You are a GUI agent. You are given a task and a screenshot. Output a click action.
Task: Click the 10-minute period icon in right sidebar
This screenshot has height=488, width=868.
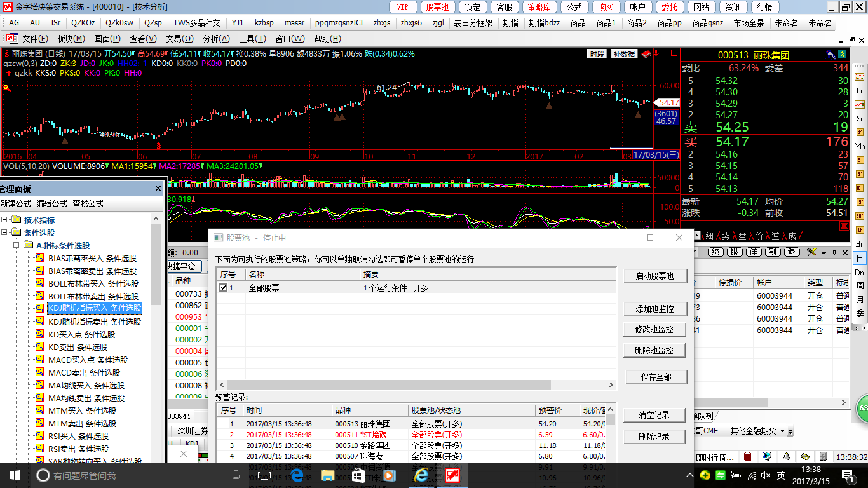(x=860, y=188)
